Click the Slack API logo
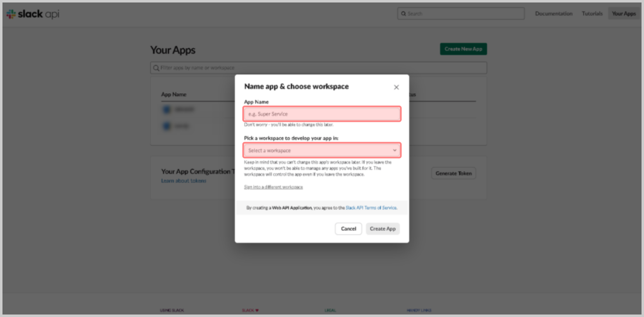This screenshot has width=644, height=317. (33, 14)
